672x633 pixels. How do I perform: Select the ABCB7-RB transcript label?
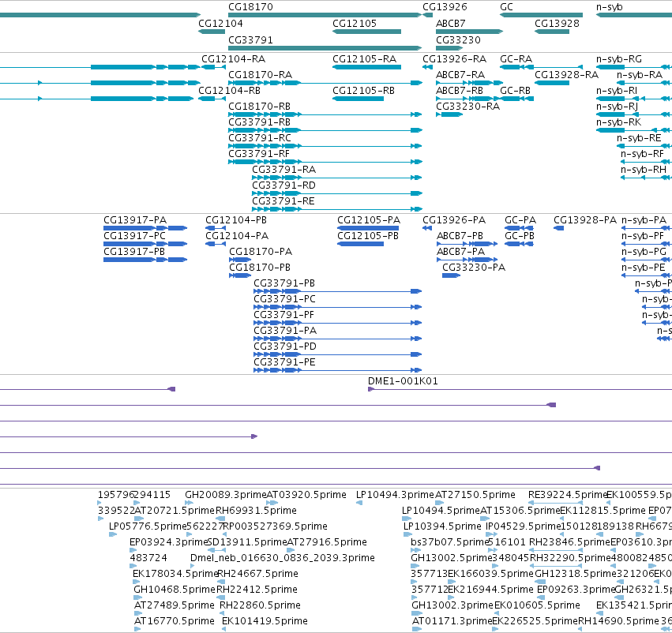coord(460,90)
